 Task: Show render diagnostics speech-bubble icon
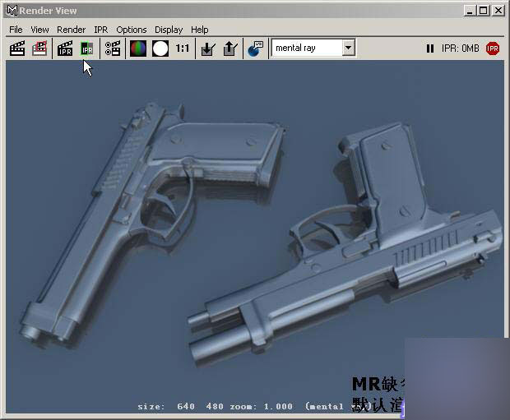pyautogui.click(x=255, y=48)
